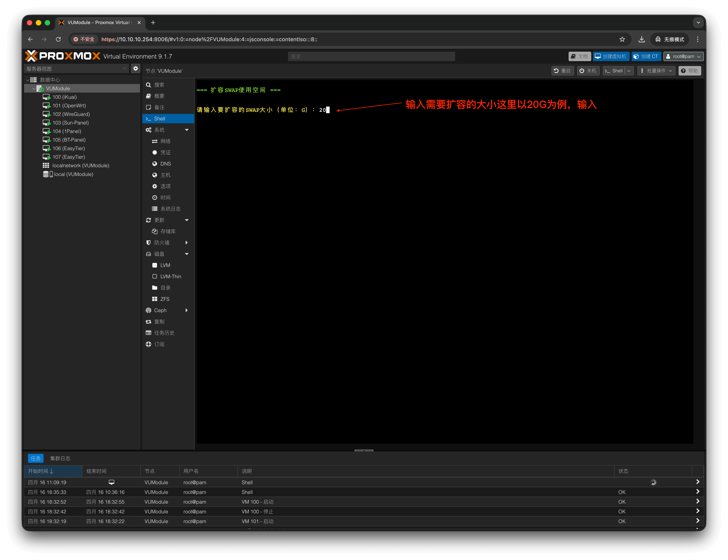Screen dimensions: 728x560
Task: Expand the Ceph submenu arrow
Action: 187,310
